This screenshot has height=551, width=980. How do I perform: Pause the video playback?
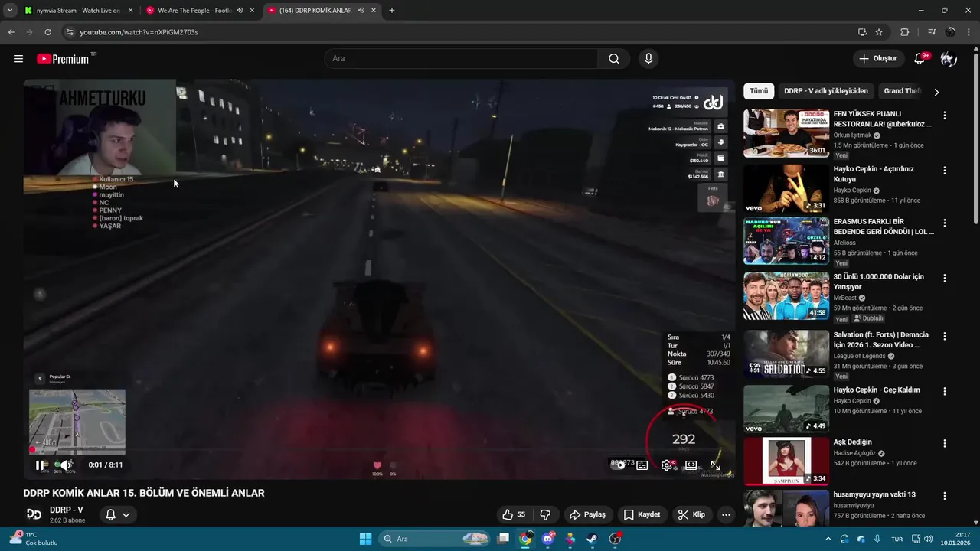pyautogui.click(x=40, y=465)
